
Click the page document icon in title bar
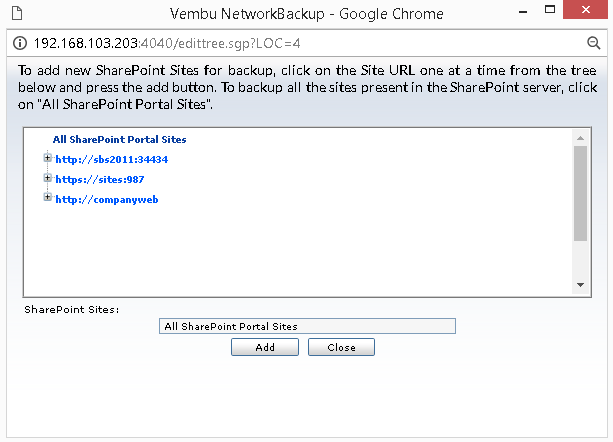17,13
